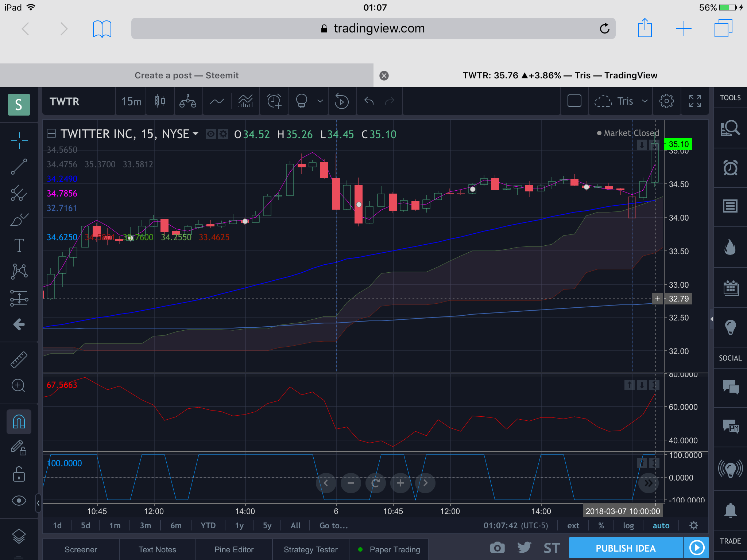Toggle lock all drawing tools
Image resolution: width=747 pixels, height=560 pixels.
coord(19,474)
